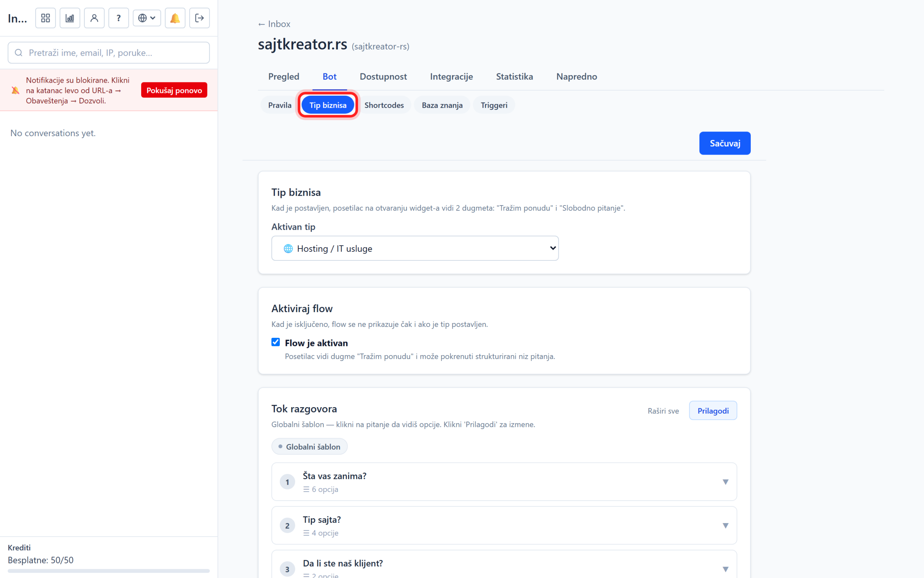
Task: Click the Sačuvaj save button
Action: [x=725, y=143]
